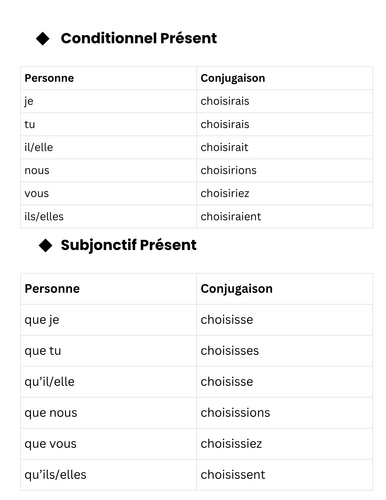Select the cell containing choisissiez

click(x=284, y=444)
